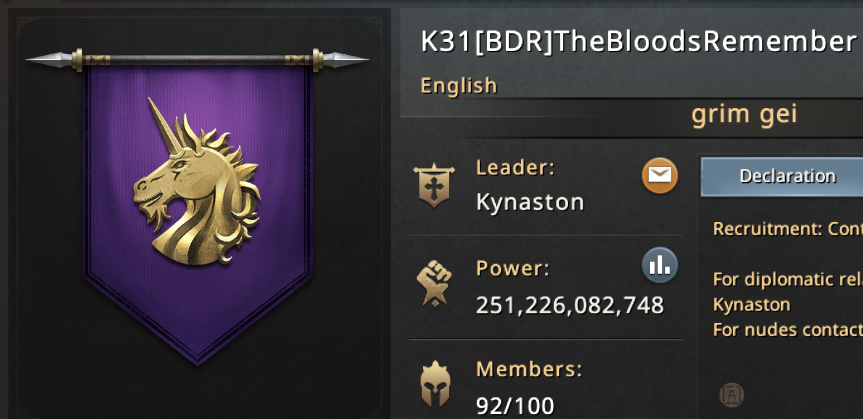Click the leader shield cross icon
The image size is (863, 419).
[434, 185]
